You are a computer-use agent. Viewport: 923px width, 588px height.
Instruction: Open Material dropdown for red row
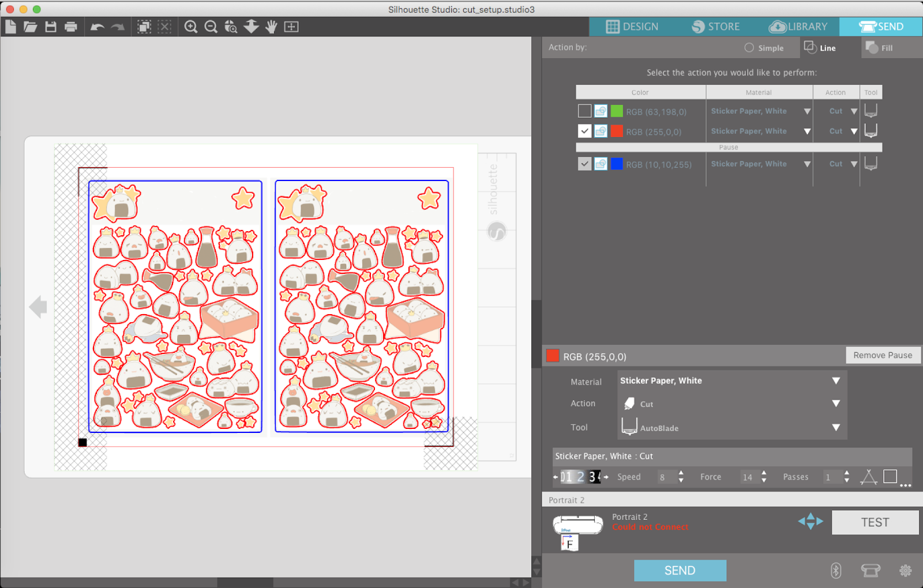point(807,131)
